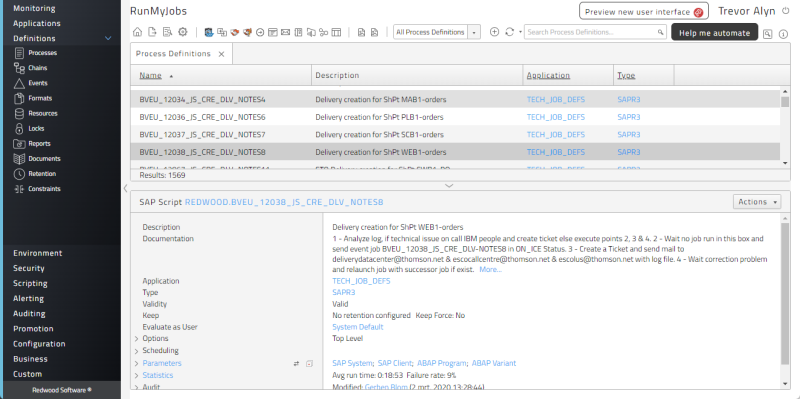The height and width of the screenshot is (399, 800).
Task: Select row BVEU_12036_JS_CRE_DLV_NOTES6
Action: [x=455, y=117]
